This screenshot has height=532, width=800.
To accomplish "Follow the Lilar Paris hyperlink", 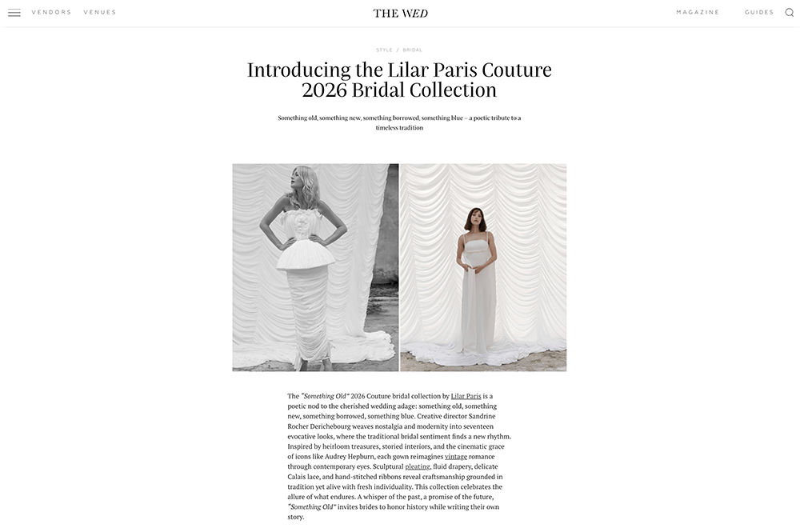I will point(466,396).
